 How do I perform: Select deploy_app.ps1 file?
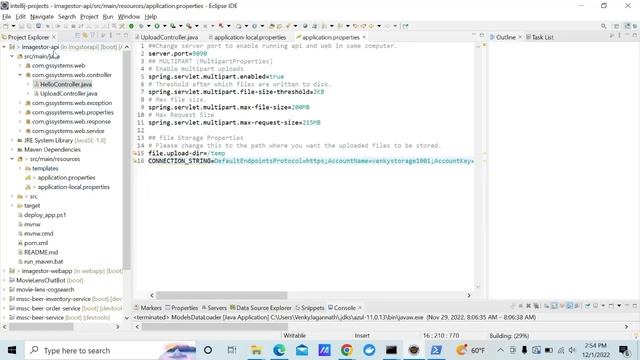pyautogui.click(x=45, y=215)
